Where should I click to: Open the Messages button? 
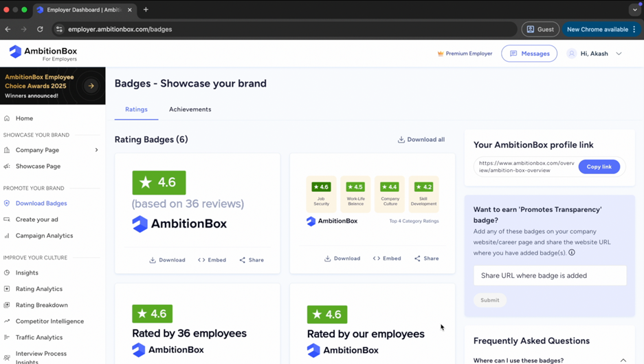[529, 54]
